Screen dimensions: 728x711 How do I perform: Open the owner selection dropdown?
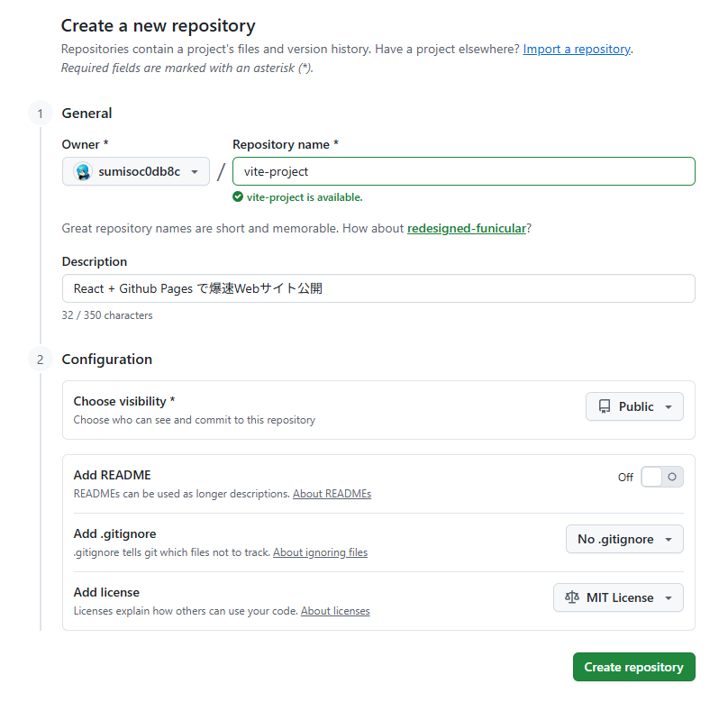[135, 170]
